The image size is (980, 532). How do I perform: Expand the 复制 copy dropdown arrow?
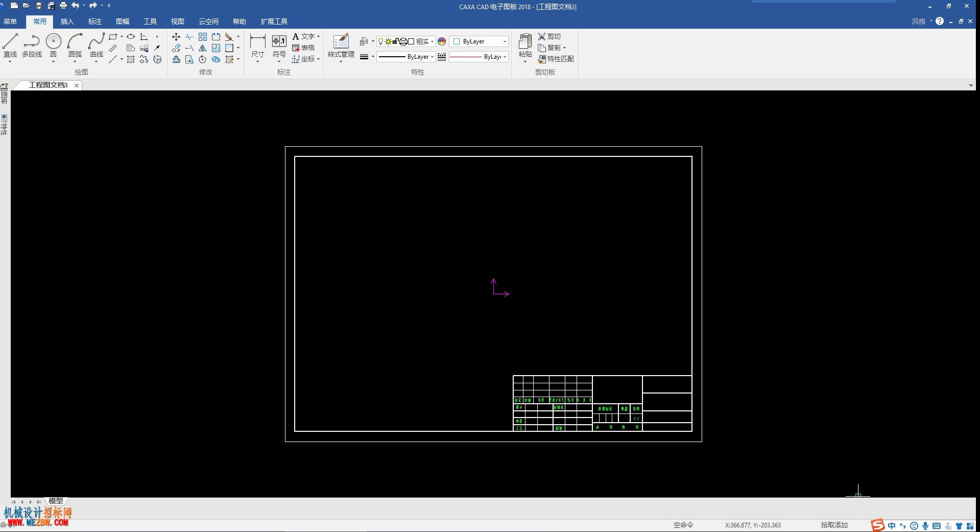click(564, 48)
